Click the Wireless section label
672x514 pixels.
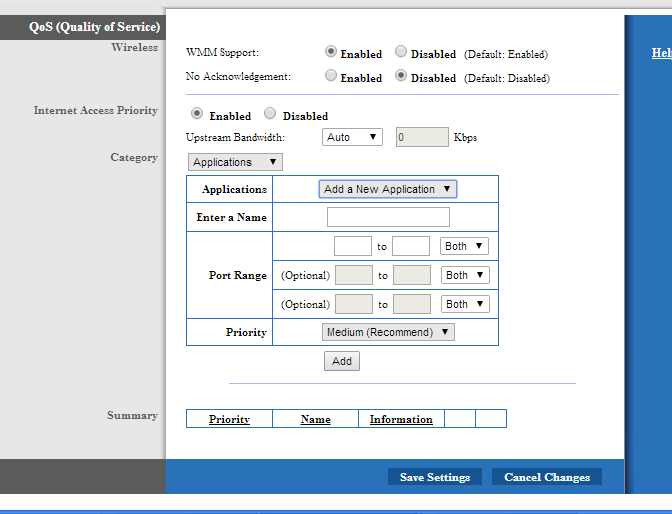135,47
